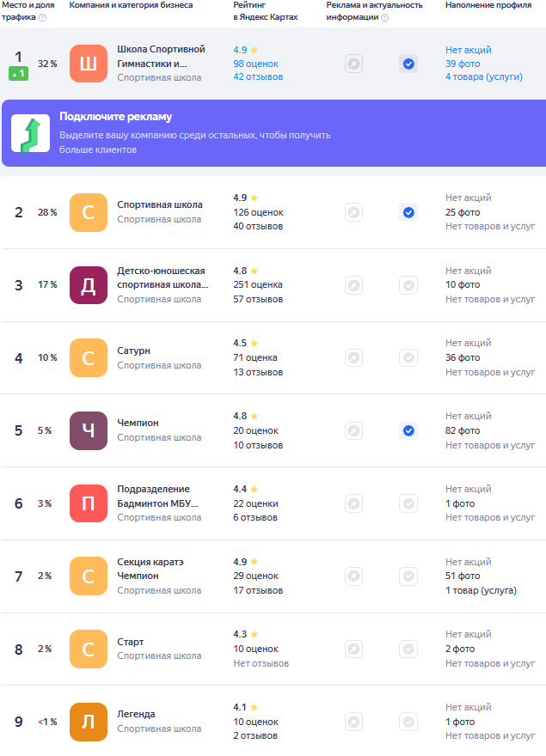The image size is (546, 756).
Task: Click the advertising icon in Легенда row
Action: click(353, 722)
